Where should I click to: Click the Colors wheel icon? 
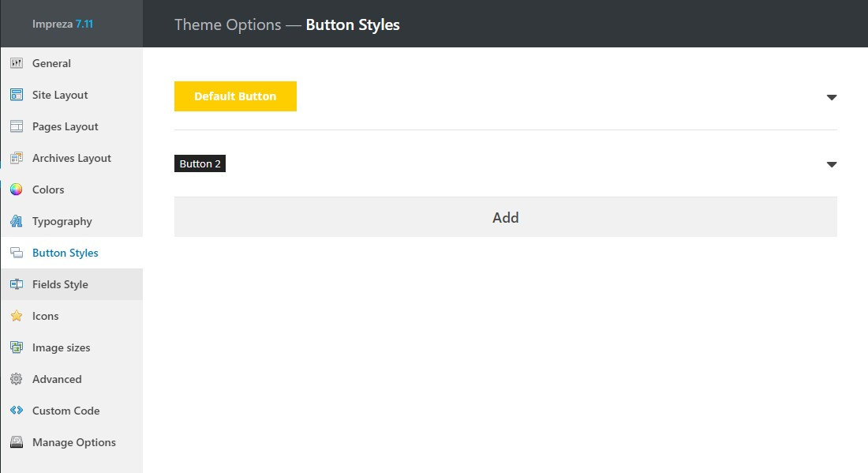tap(17, 190)
